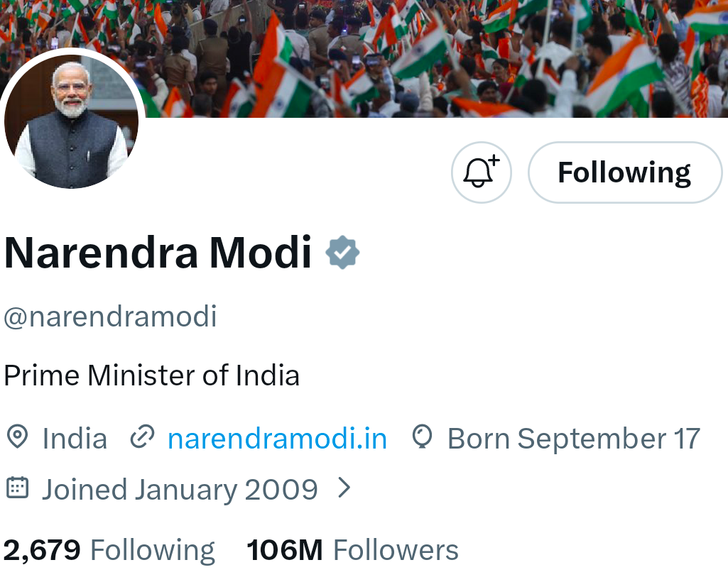Click the @narendramodi handle
This screenshot has height=582, width=728.
[110, 317]
